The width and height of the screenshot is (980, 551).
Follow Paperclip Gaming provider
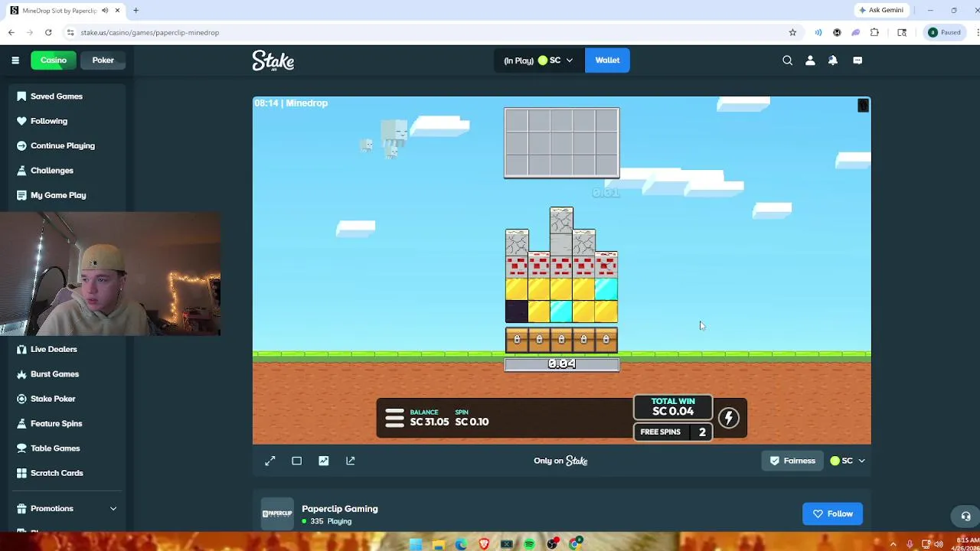coord(832,514)
